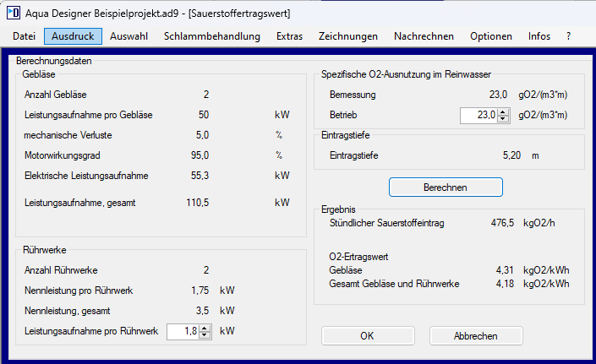Confirm the dialog with OK
Viewport: 596px width, 364px height.
pos(367,335)
